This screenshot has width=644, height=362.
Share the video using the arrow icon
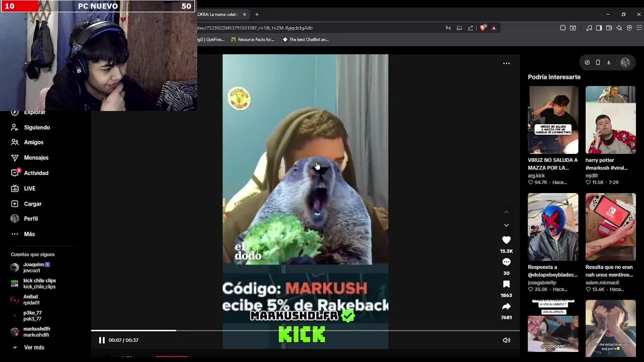point(506,306)
